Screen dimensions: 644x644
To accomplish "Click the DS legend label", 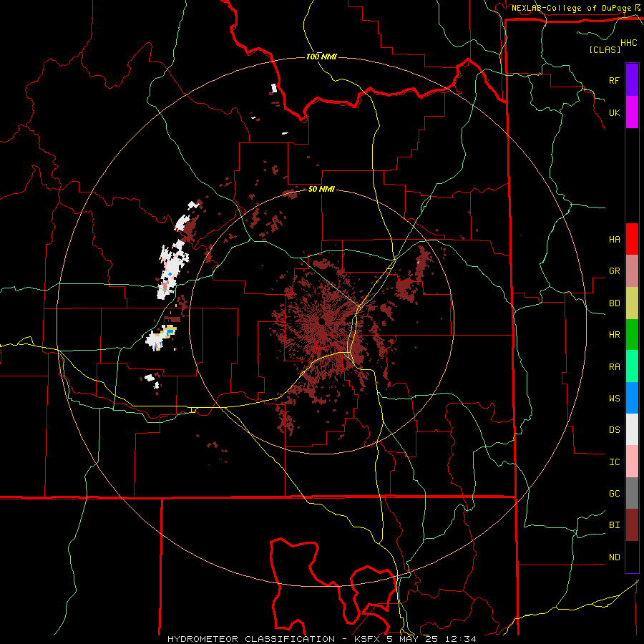I will coord(614,430).
